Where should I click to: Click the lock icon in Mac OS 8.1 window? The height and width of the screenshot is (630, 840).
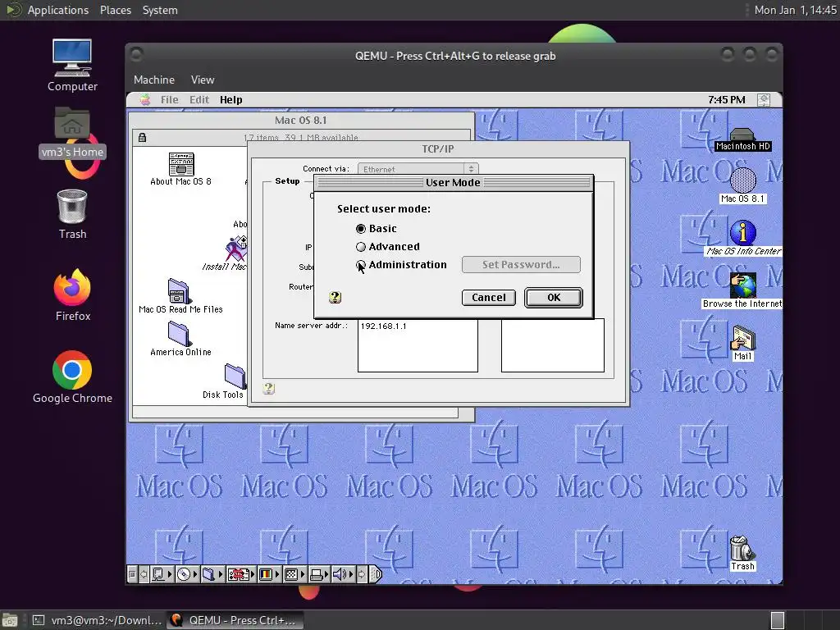142,138
